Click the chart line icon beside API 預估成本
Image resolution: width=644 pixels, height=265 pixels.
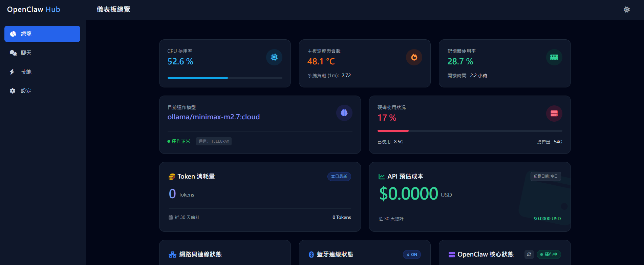coord(382,177)
